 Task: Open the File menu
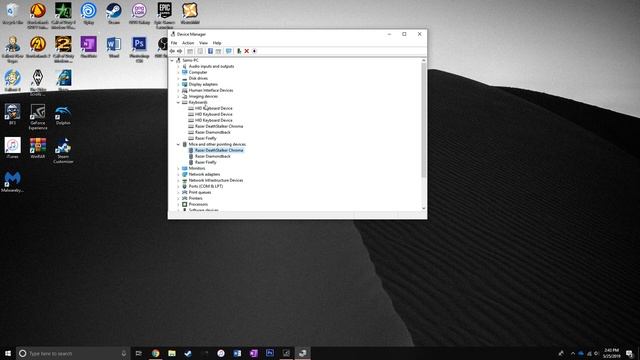point(174,43)
